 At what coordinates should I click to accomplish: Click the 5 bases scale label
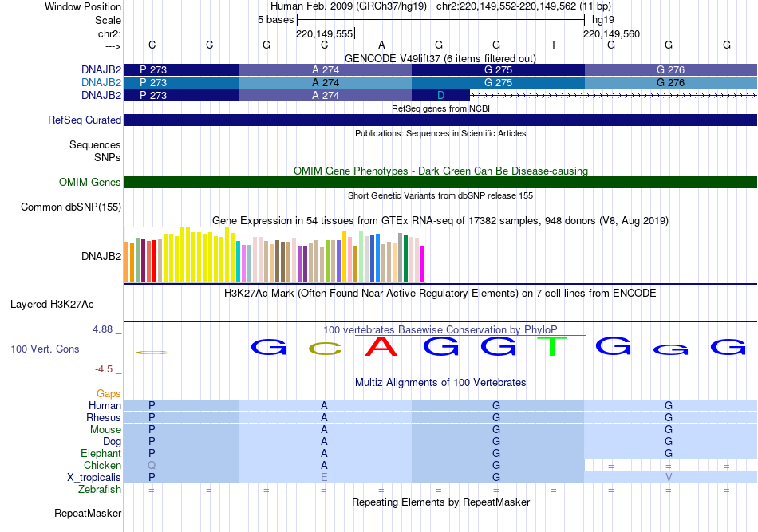click(x=275, y=20)
